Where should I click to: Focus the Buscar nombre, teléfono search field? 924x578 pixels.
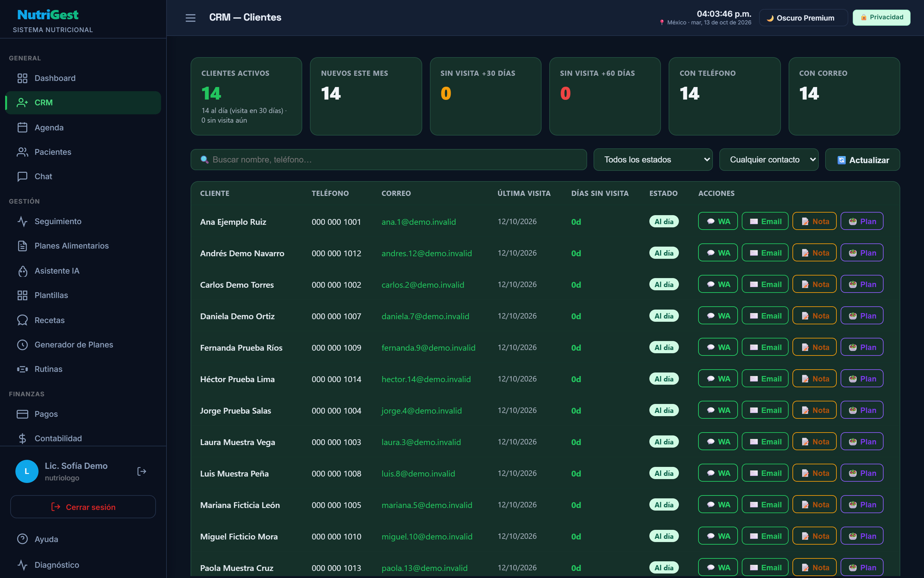tap(388, 159)
